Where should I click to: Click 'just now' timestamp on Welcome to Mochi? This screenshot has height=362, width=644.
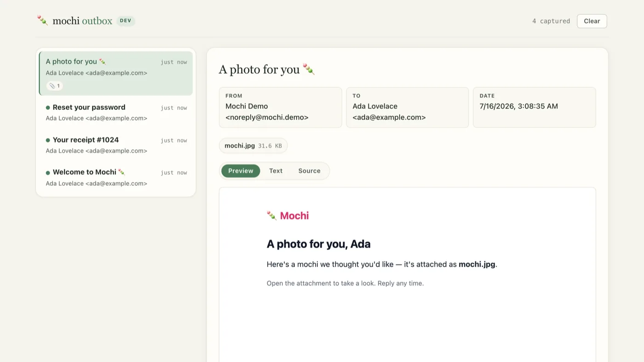[174, 173]
